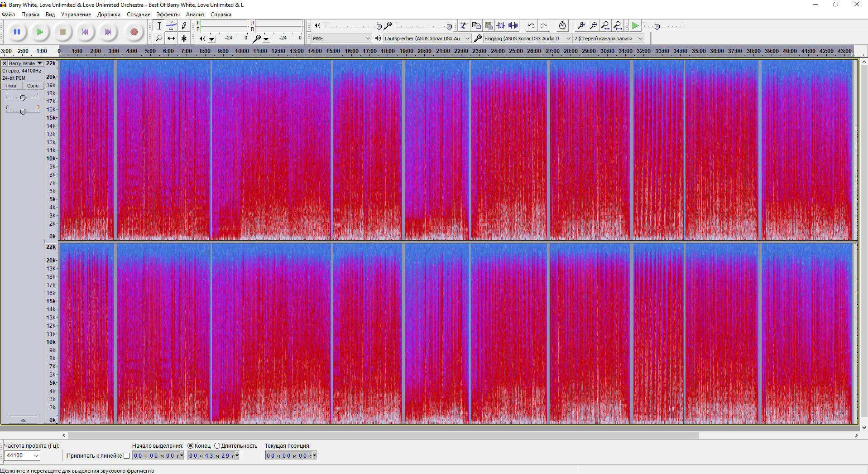Click the Тихо mute button
This screenshot has width=868, height=474.
pyautogui.click(x=11, y=86)
